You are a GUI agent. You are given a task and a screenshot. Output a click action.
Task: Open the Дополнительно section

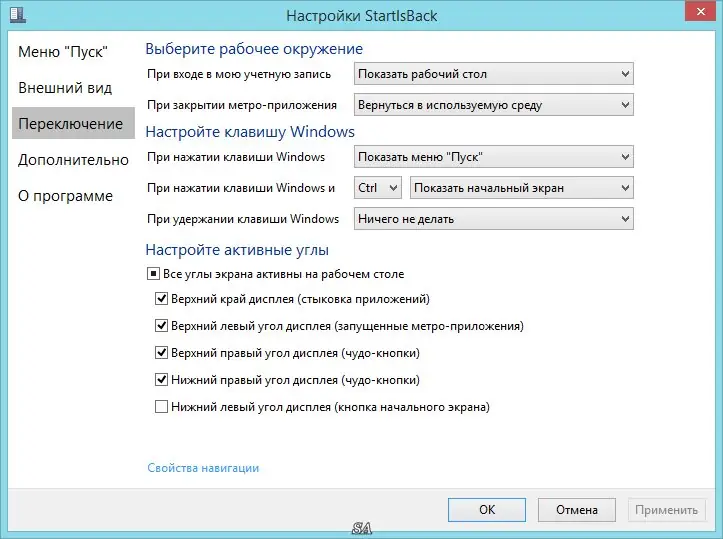(x=73, y=160)
